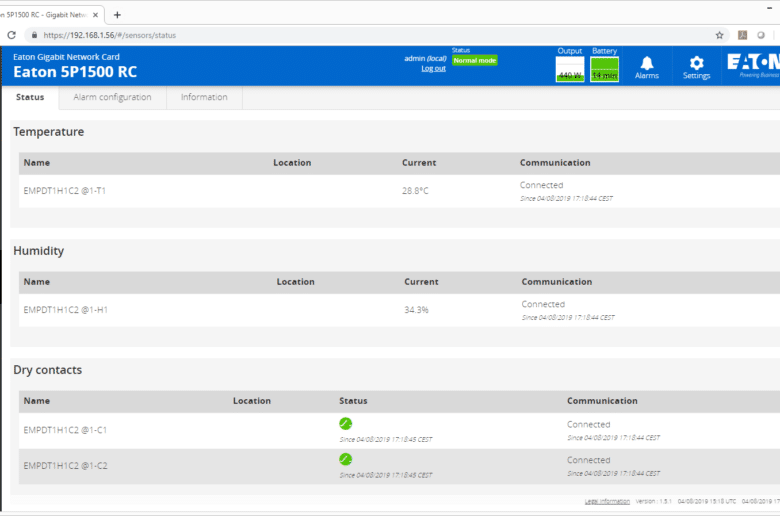This screenshot has height=516, width=780.
Task: Click green status icon for @1-C1 contact
Action: [x=346, y=423]
